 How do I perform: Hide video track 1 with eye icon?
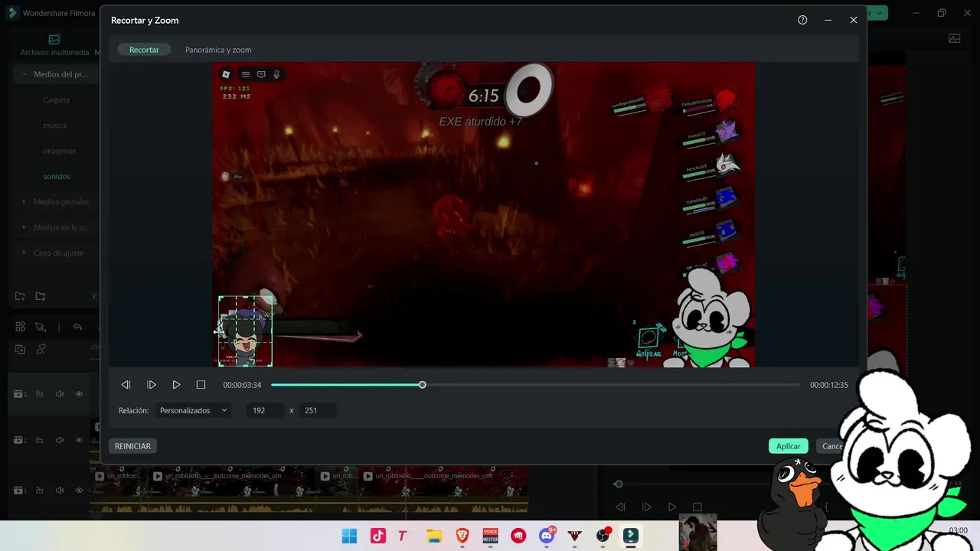(79, 491)
